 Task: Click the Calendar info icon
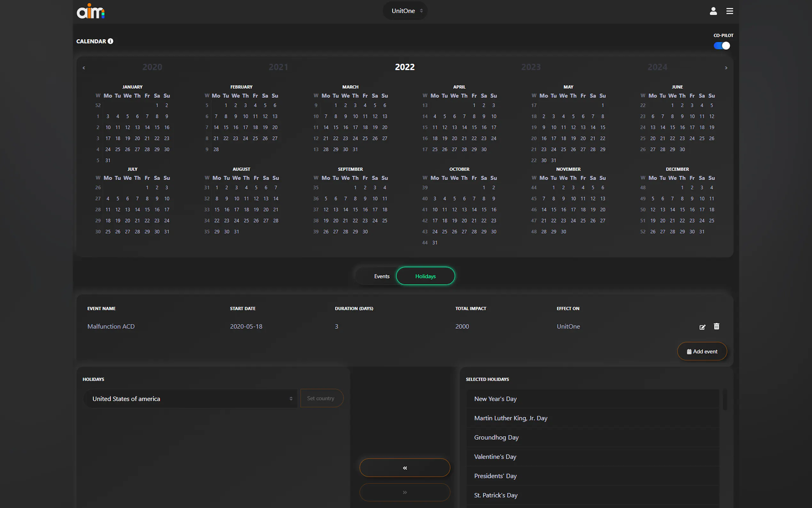pos(110,41)
